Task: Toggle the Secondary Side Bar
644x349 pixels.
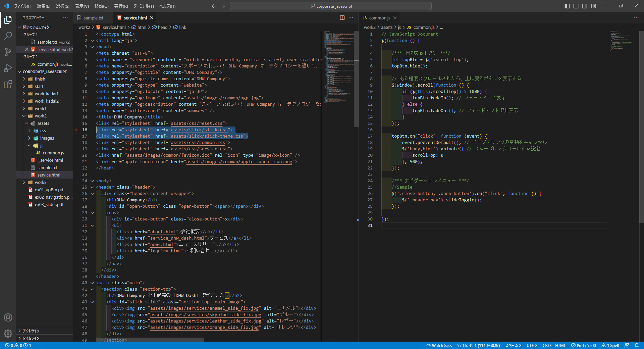Action: tap(584, 6)
